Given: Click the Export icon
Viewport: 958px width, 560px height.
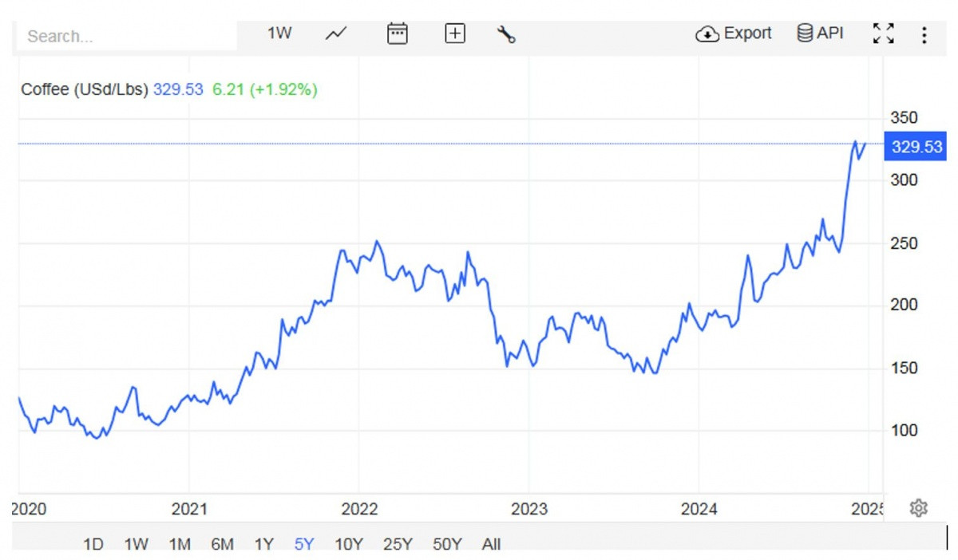Looking at the screenshot, I should (x=733, y=34).
